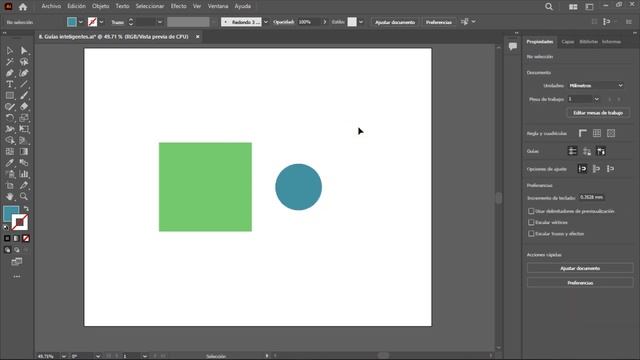Enable Escalar trazos y efectos checkbox
Image resolution: width=640 pixels, height=360 pixels.
tap(531, 233)
